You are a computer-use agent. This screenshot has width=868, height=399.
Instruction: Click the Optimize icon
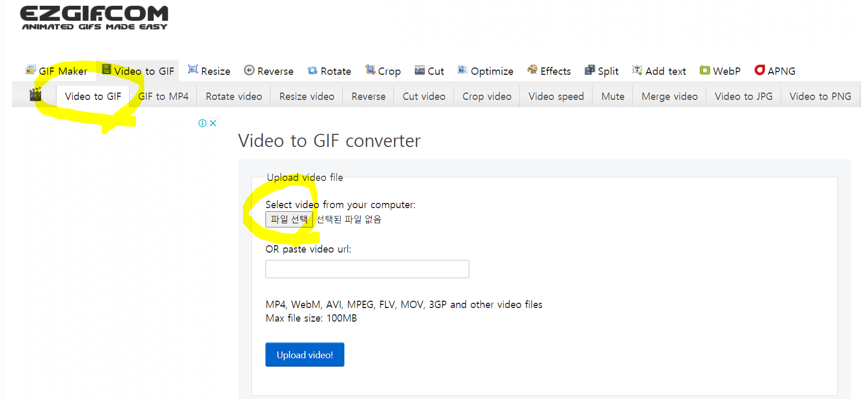(462, 70)
